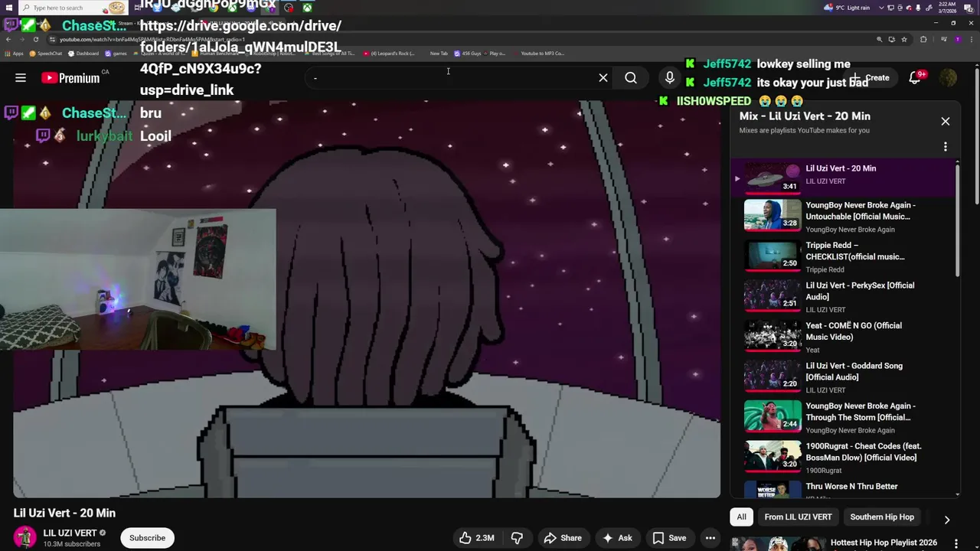
Task: Select From LIL UZI VERT chip
Action: [x=798, y=517]
